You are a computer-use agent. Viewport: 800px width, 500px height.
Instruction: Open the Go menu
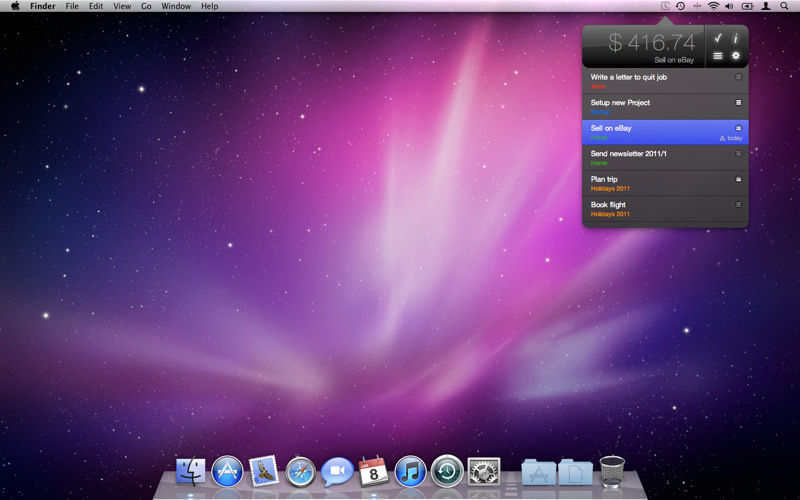tap(146, 6)
